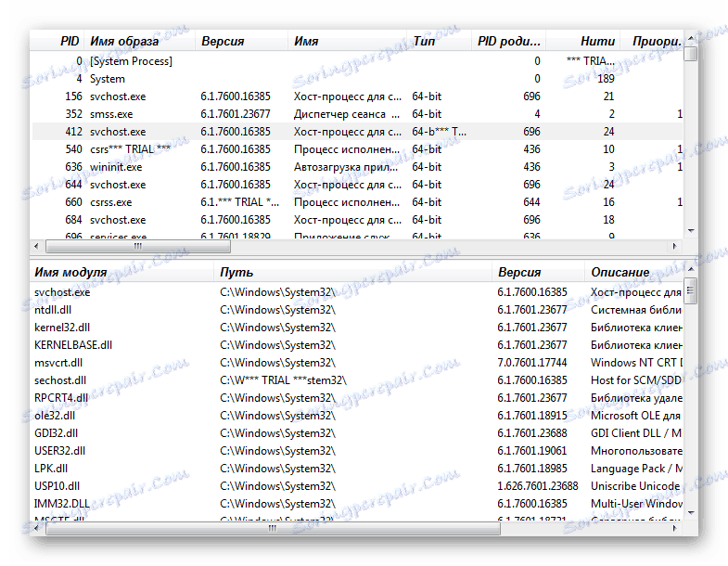Select svchost.exe with PID 644
Screen dimensions: 728x566
coord(356,185)
